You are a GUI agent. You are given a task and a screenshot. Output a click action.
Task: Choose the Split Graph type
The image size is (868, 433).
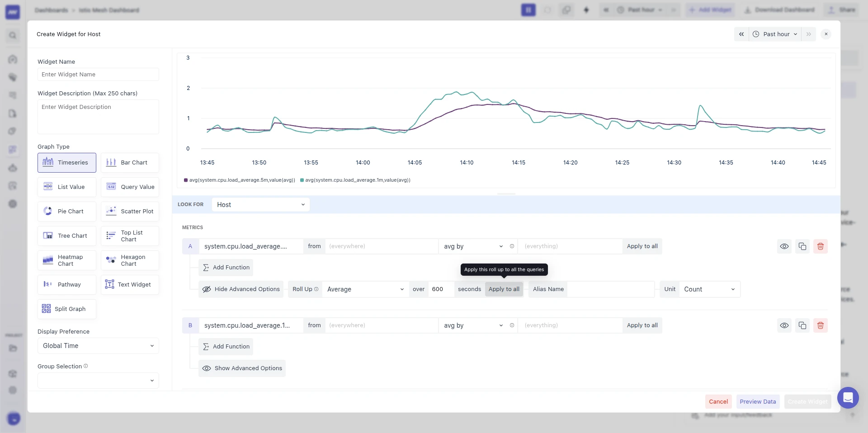click(x=67, y=309)
